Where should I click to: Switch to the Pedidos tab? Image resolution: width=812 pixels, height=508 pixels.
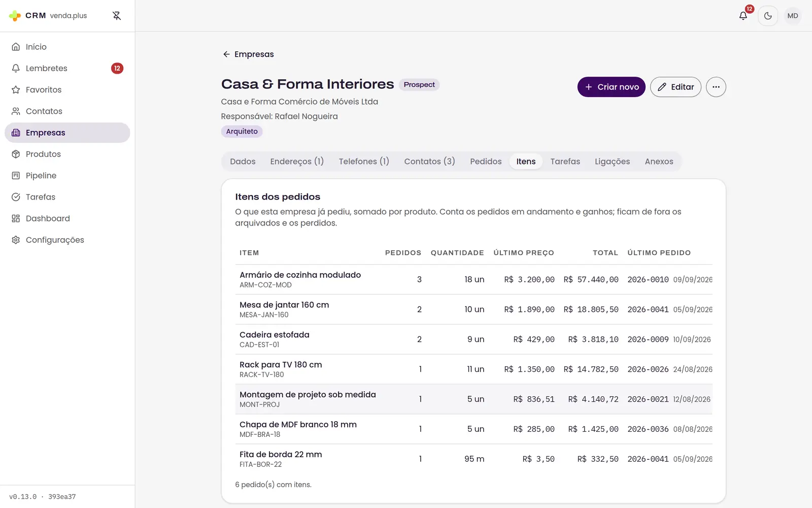tap(486, 162)
